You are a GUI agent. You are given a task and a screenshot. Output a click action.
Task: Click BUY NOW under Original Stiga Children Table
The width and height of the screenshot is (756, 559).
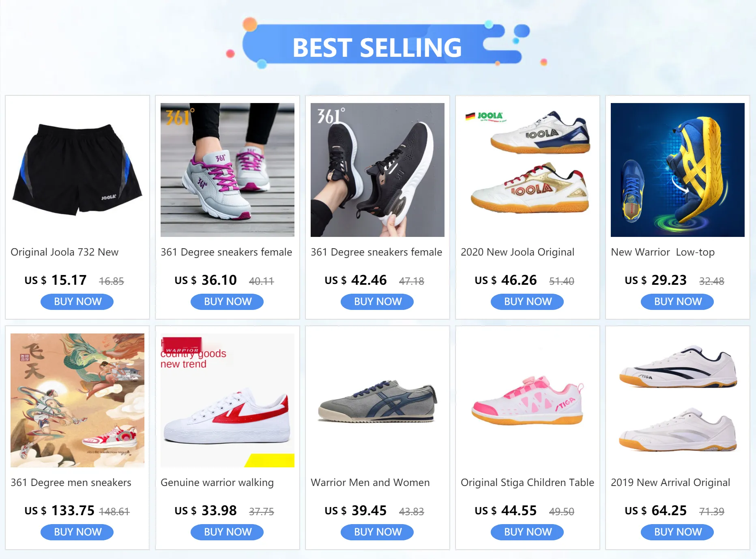click(527, 532)
